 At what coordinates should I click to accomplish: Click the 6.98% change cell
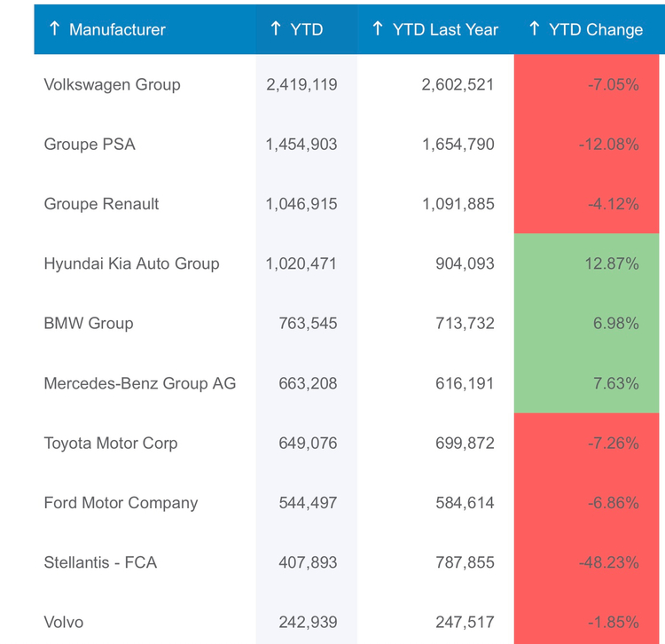click(587, 323)
